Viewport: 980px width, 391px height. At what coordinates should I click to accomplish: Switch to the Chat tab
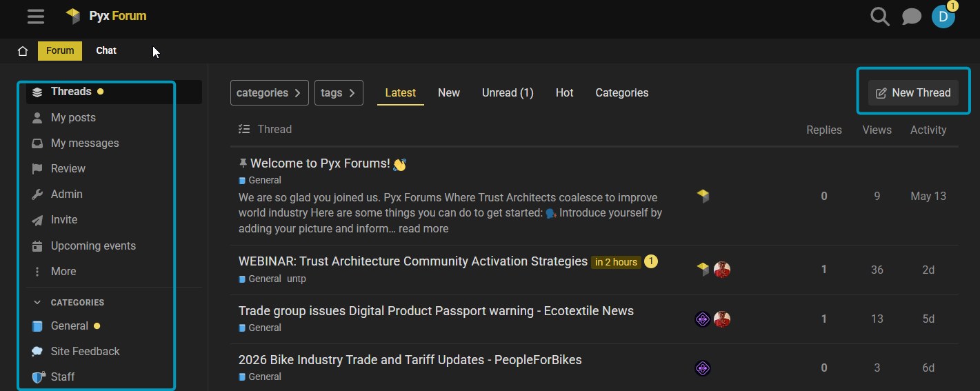point(106,50)
